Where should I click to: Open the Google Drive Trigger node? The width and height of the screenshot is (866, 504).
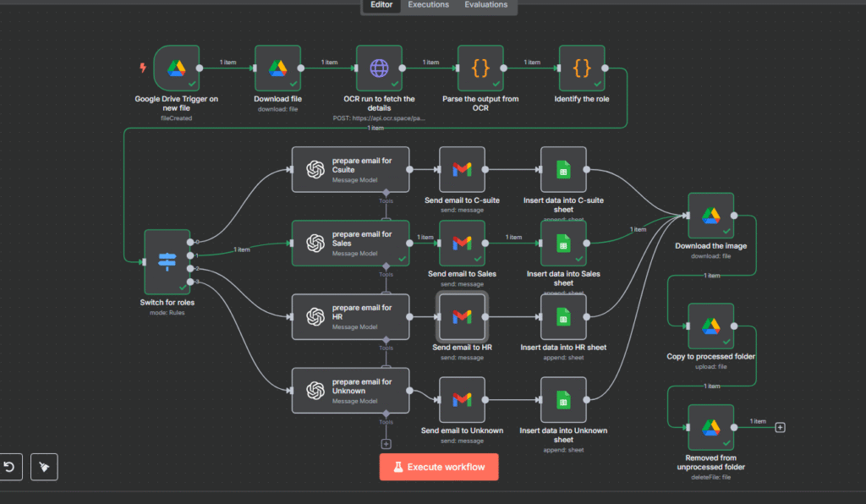[177, 68]
